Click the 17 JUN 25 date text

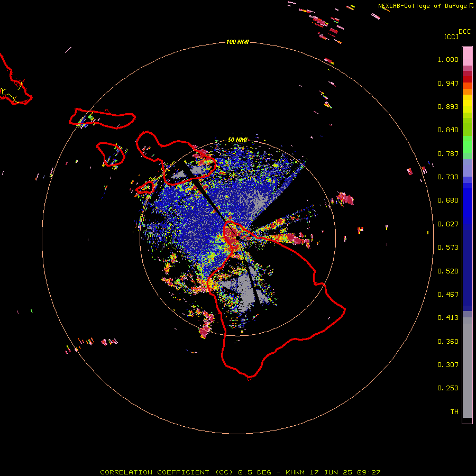point(331,472)
